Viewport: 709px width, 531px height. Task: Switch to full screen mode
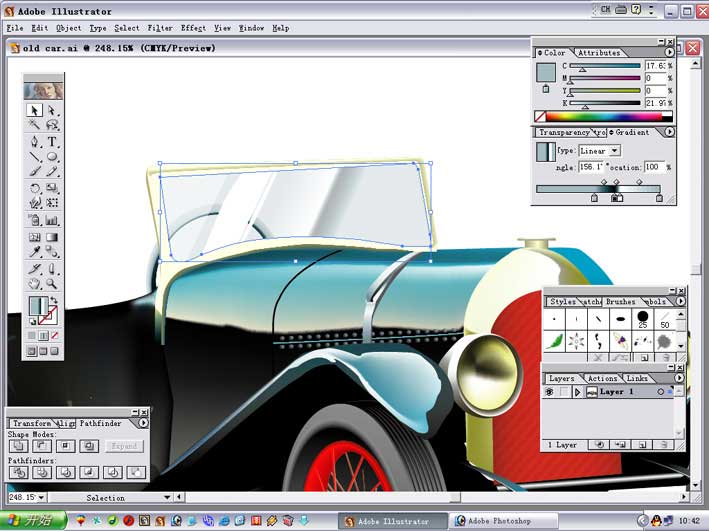click(x=54, y=351)
